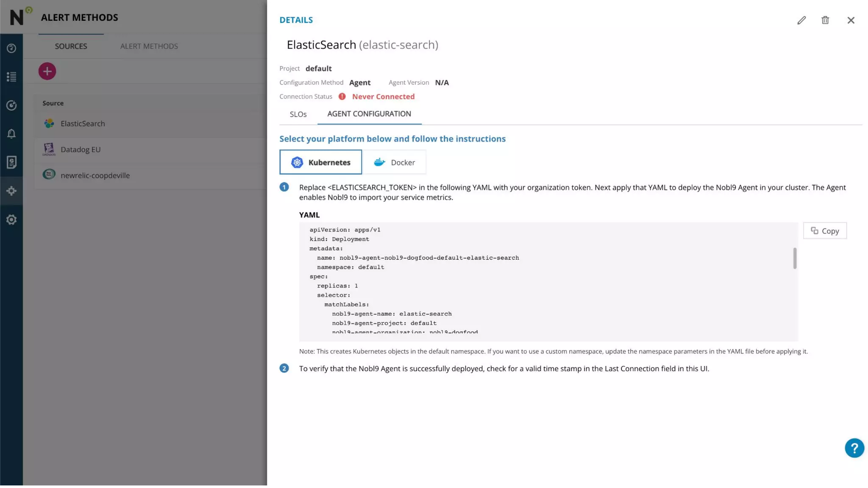Open the help question mark button

click(x=854, y=448)
